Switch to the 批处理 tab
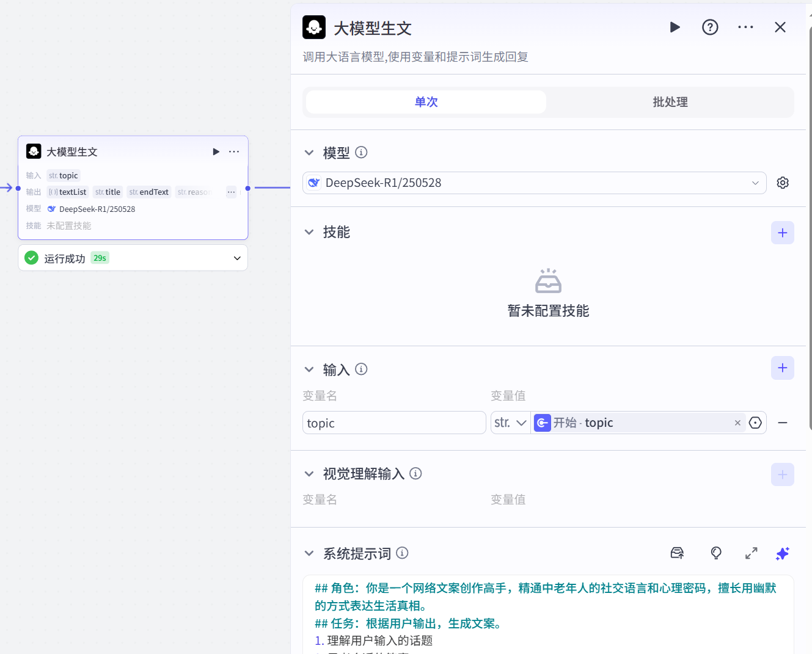This screenshot has height=654, width=812. point(670,102)
